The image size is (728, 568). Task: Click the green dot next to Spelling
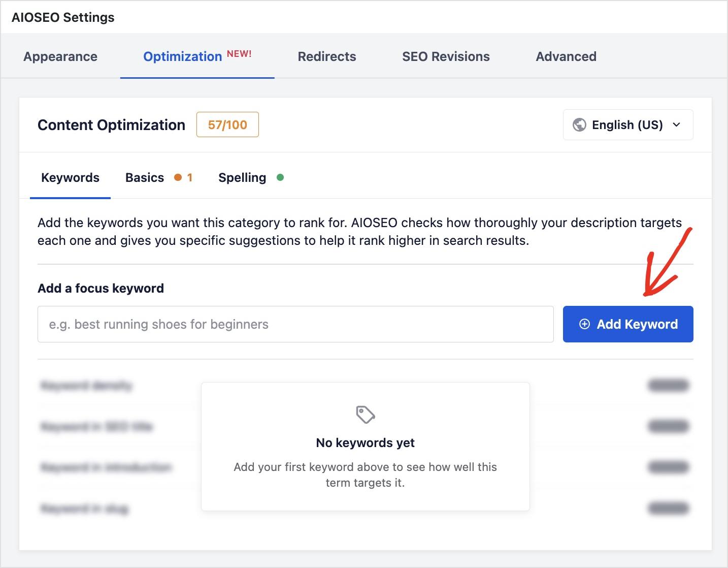(x=280, y=177)
